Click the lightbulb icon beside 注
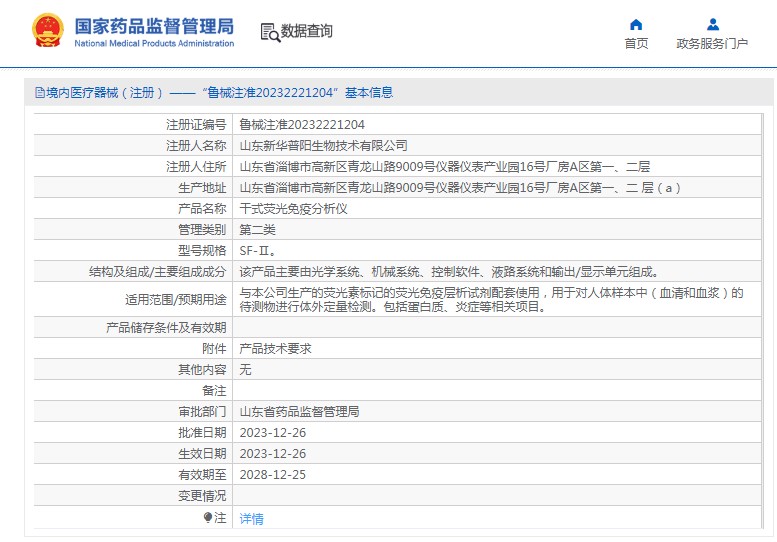Screen dimensions: 777x542 (x=208, y=517)
